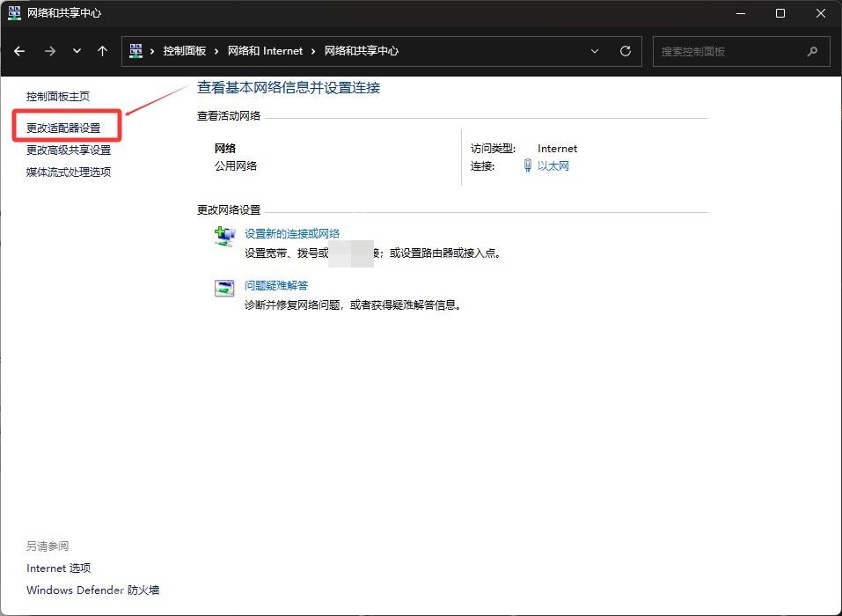Select 网络和 Internet in the breadcrumb

(266, 51)
